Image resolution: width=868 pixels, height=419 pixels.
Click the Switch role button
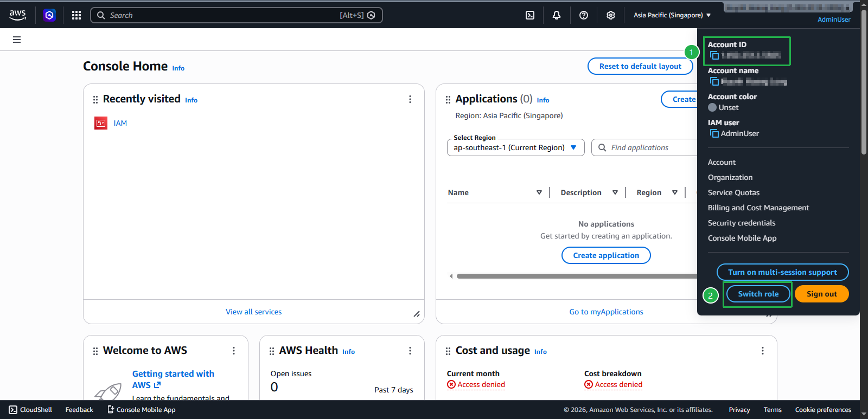pyautogui.click(x=758, y=294)
